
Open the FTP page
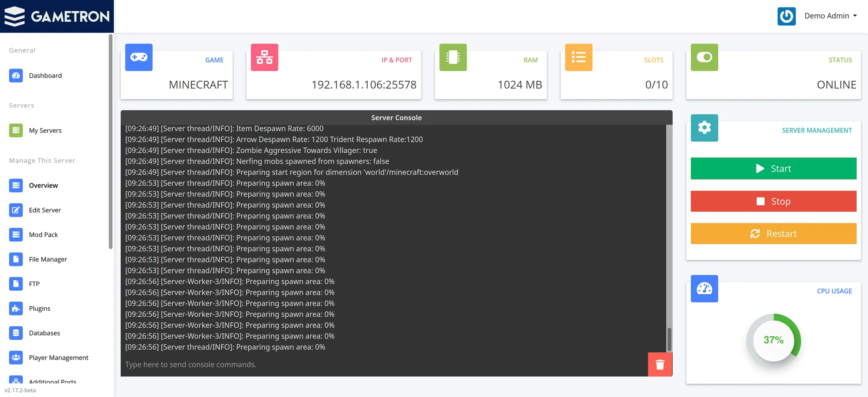(x=34, y=284)
